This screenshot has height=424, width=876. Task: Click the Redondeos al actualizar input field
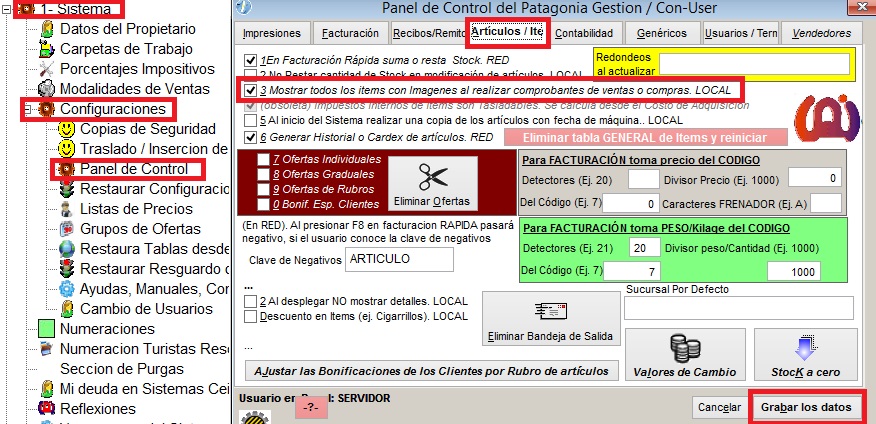click(x=755, y=65)
